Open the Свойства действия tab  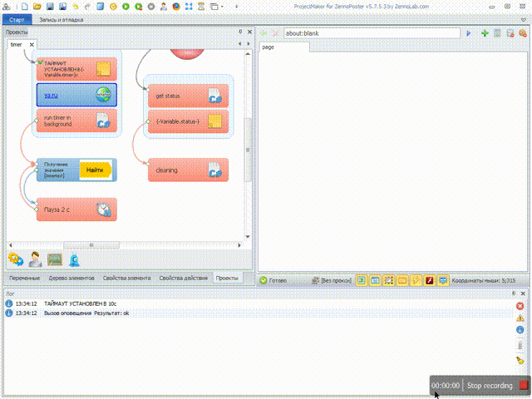(x=183, y=278)
